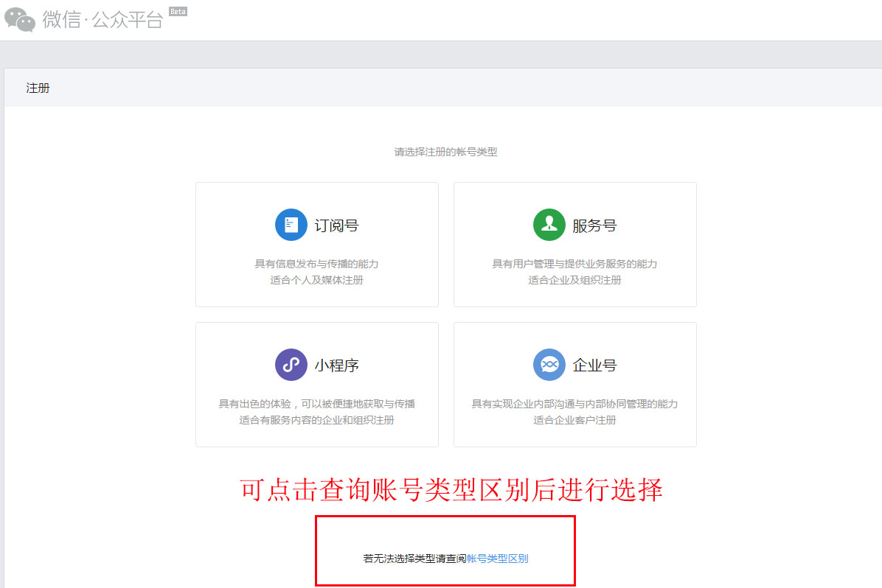Choose the 企业号 account type title

click(x=594, y=365)
